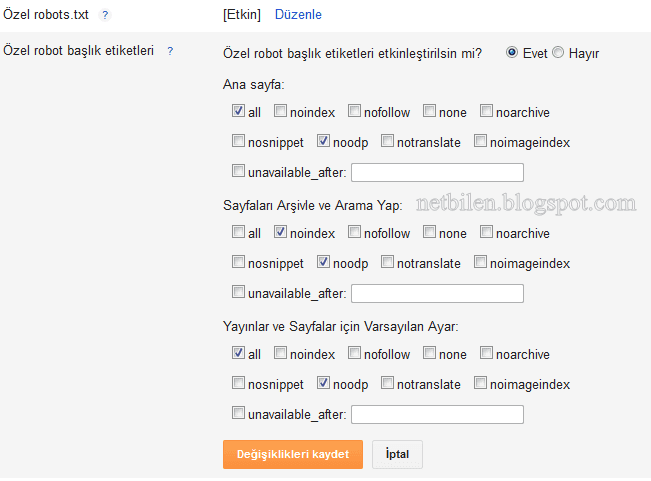
Task: Check noarchive in Ana sayfa section
Action: click(x=487, y=112)
